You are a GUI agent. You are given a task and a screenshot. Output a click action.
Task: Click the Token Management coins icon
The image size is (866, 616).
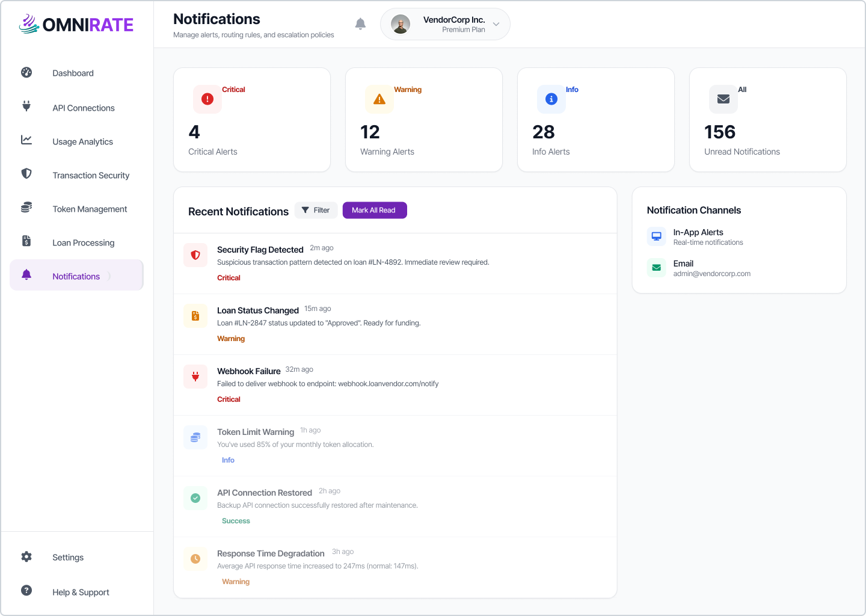(26, 208)
